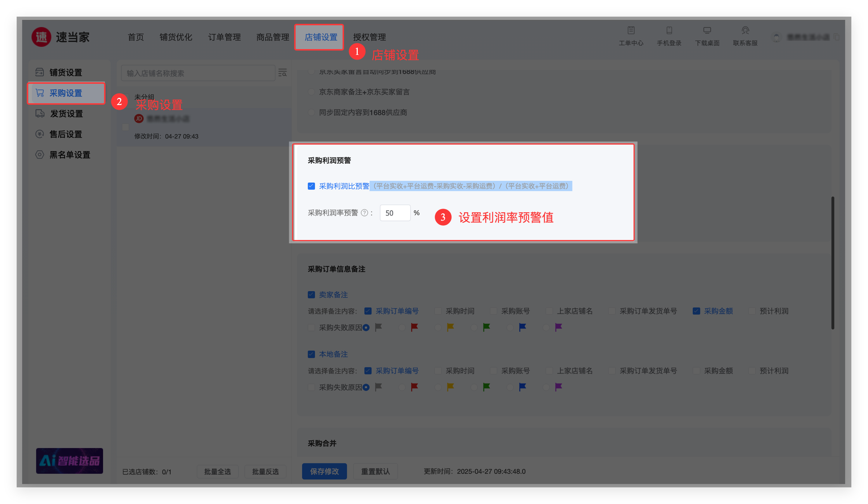Toggle 卖家备注 checkbox
868x504 pixels.
tap(311, 295)
